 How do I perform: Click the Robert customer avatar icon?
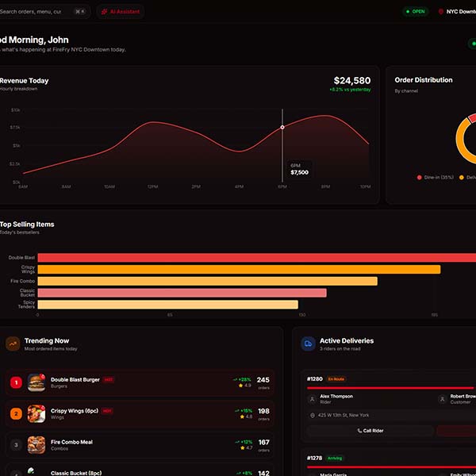click(443, 399)
